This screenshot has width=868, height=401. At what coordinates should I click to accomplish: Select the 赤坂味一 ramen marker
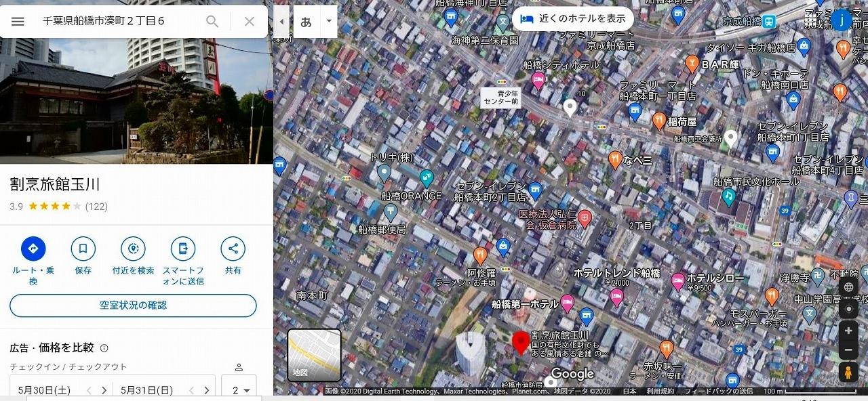666,350
